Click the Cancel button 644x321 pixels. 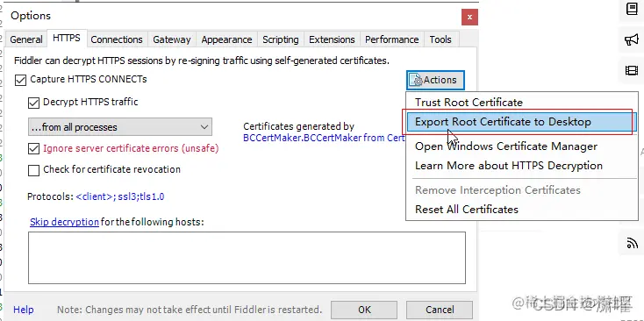tap(440, 310)
